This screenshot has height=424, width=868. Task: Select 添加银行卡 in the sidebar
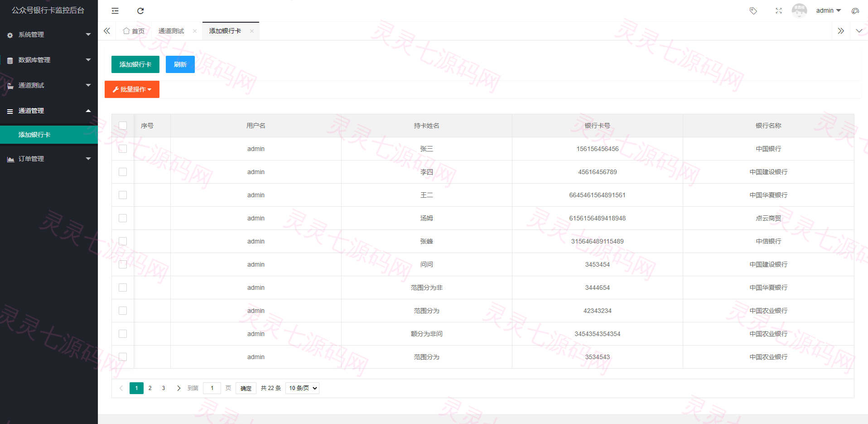click(x=49, y=135)
